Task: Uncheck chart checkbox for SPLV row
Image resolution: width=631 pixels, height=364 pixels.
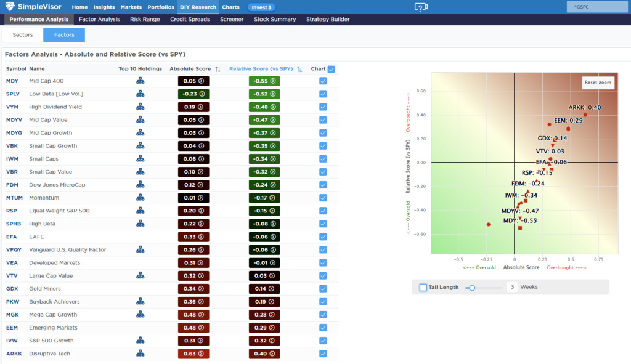Action: point(323,94)
